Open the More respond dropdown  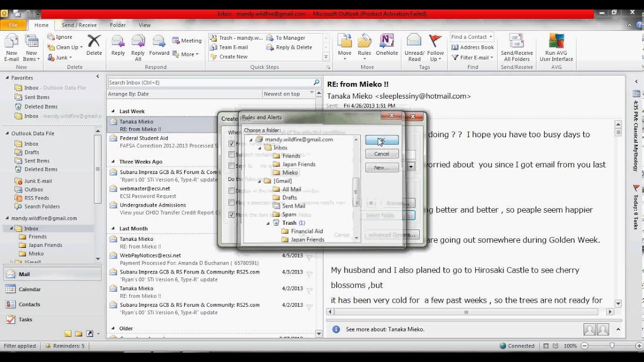tap(186, 54)
